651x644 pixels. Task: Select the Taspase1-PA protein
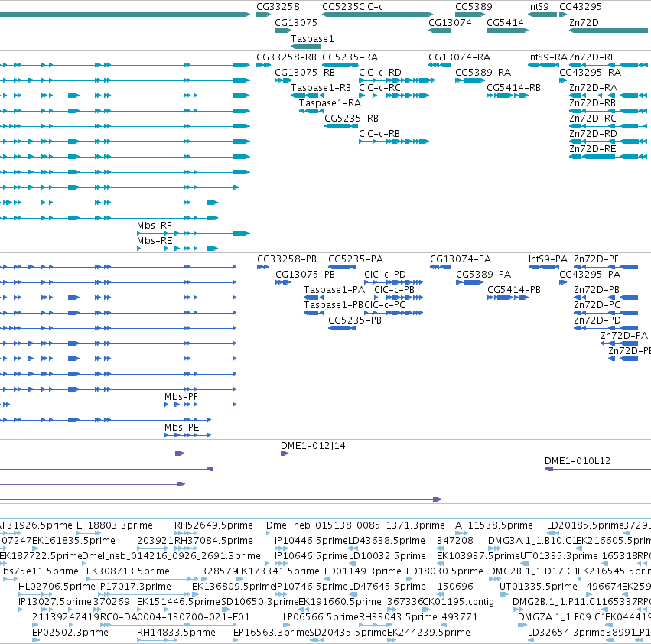[314, 298]
